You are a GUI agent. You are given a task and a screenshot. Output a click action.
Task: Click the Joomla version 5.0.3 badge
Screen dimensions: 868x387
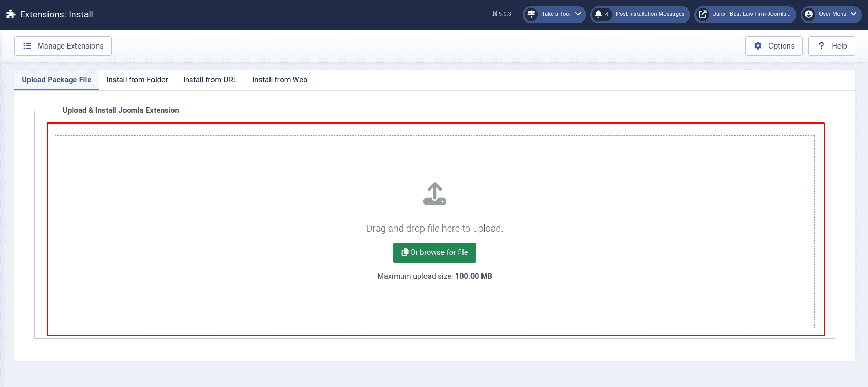point(501,14)
